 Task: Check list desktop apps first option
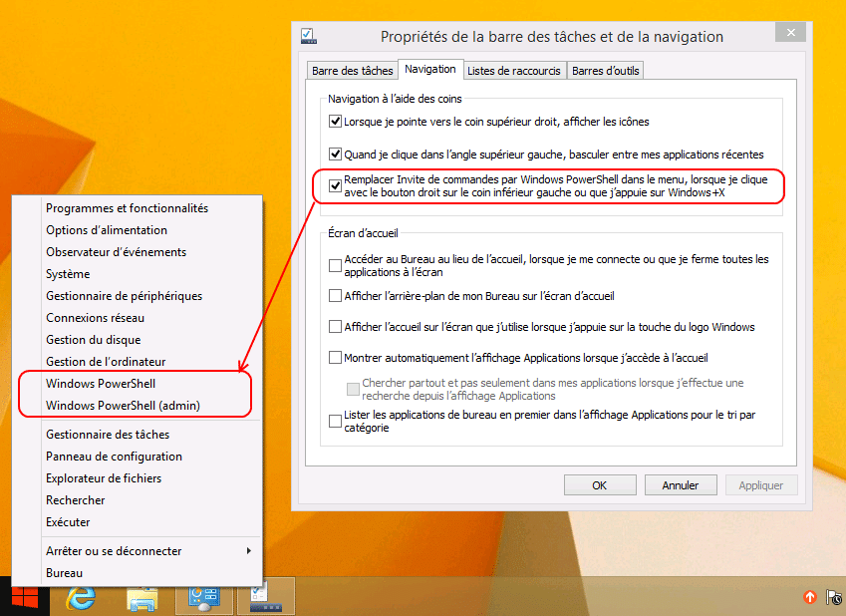click(x=335, y=421)
